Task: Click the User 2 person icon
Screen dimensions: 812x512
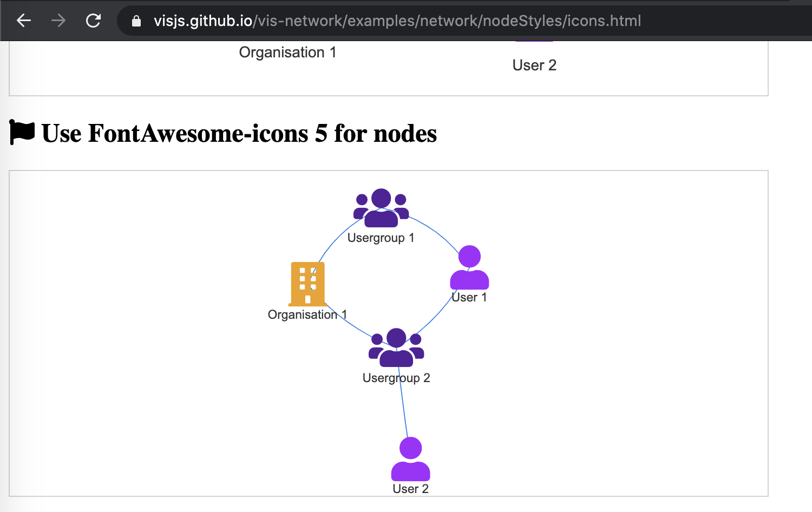Action: [x=410, y=459]
